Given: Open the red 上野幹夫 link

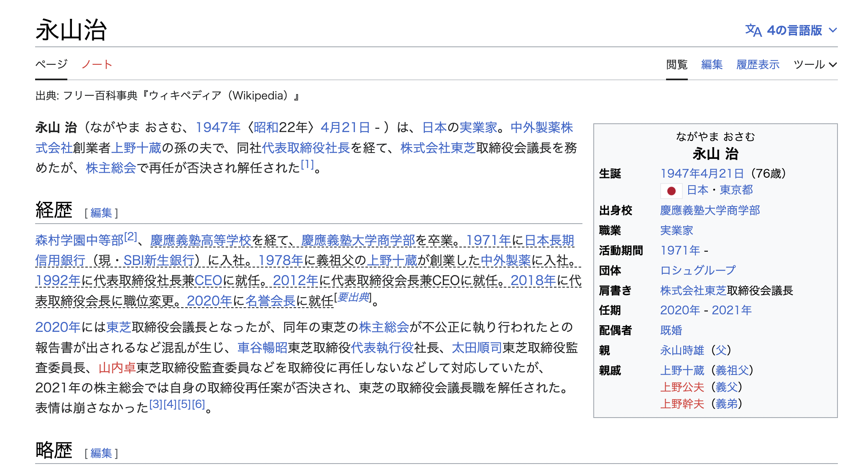Looking at the screenshot, I should 682,404.
